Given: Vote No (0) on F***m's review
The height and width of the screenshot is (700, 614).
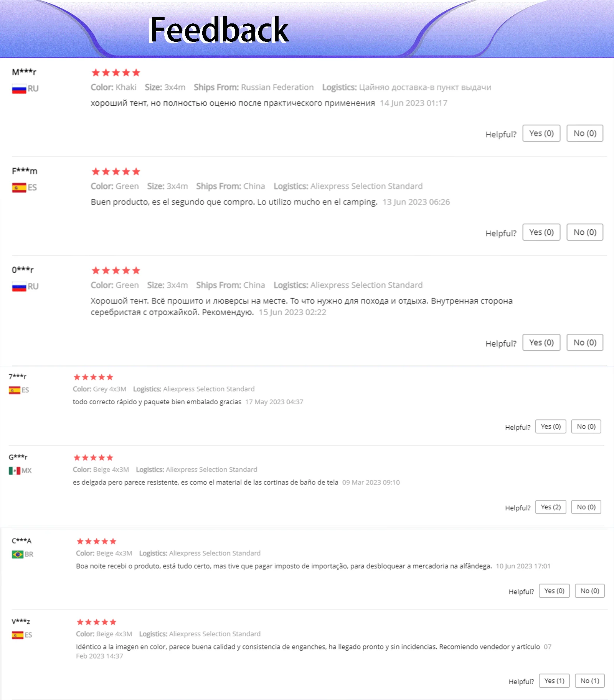Looking at the screenshot, I should (585, 232).
